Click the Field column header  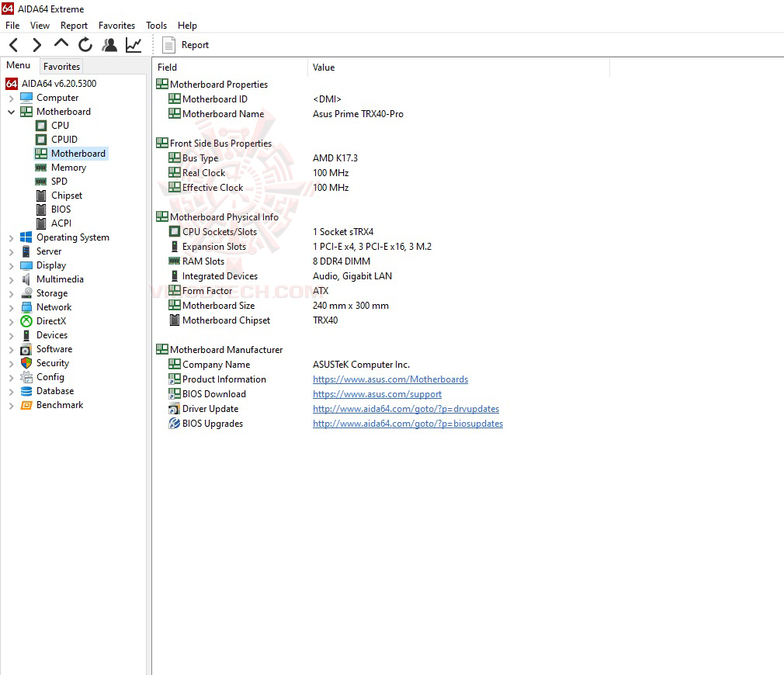pyautogui.click(x=230, y=67)
